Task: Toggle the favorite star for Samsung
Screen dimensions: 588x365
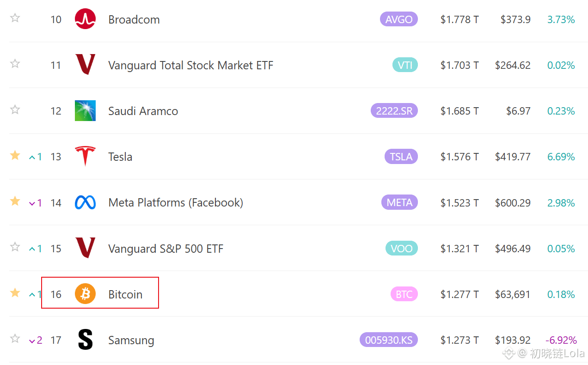Action: pyautogui.click(x=15, y=339)
